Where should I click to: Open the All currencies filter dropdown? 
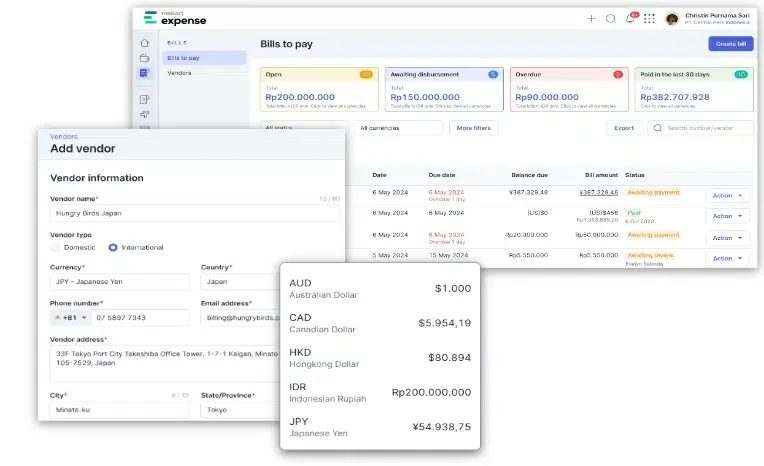pyautogui.click(x=398, y=128)
